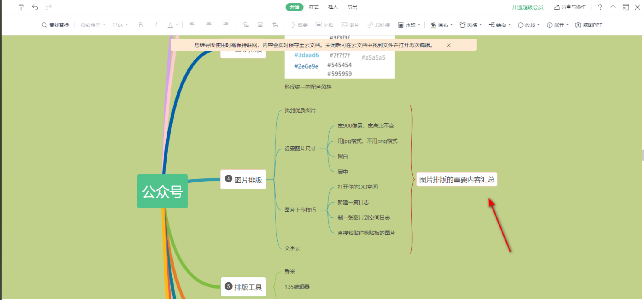Click priority marker 4 on 图片排版

click(x=228, y=179)
